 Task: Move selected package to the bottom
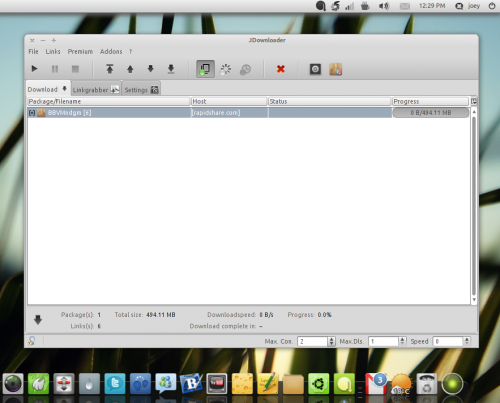[x=171, y=69]
